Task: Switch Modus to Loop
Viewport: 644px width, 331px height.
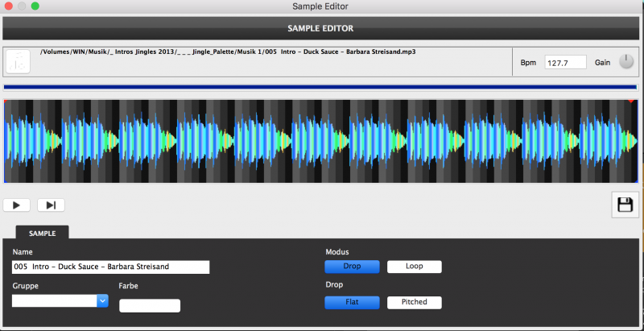Action: pyautogui.click(x=414, y=267)
